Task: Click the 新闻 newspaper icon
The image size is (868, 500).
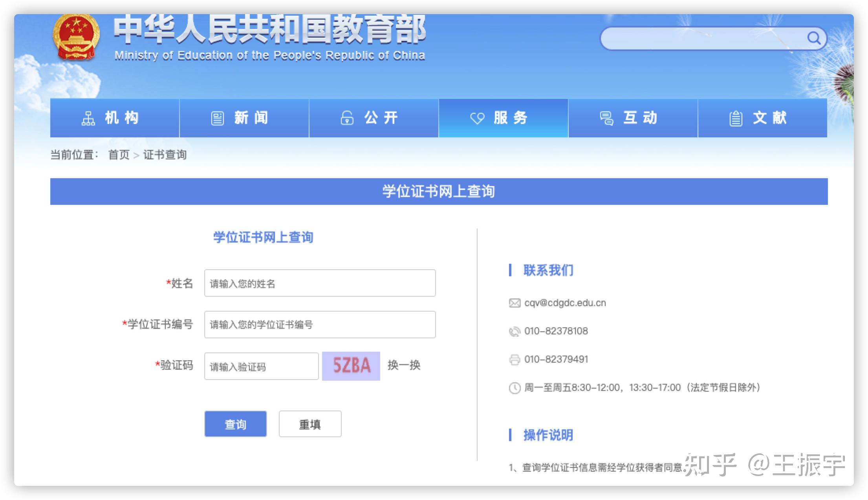Action: (x=217, y=118)
